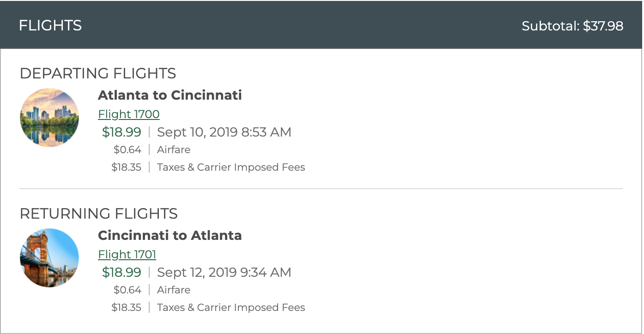
Task: Select the Sept 12 return date text
Action: tap(190, 273)
